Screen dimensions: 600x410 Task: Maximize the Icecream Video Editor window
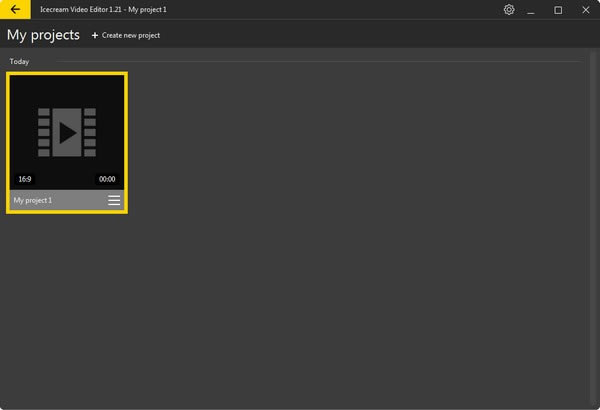(558, 10)
